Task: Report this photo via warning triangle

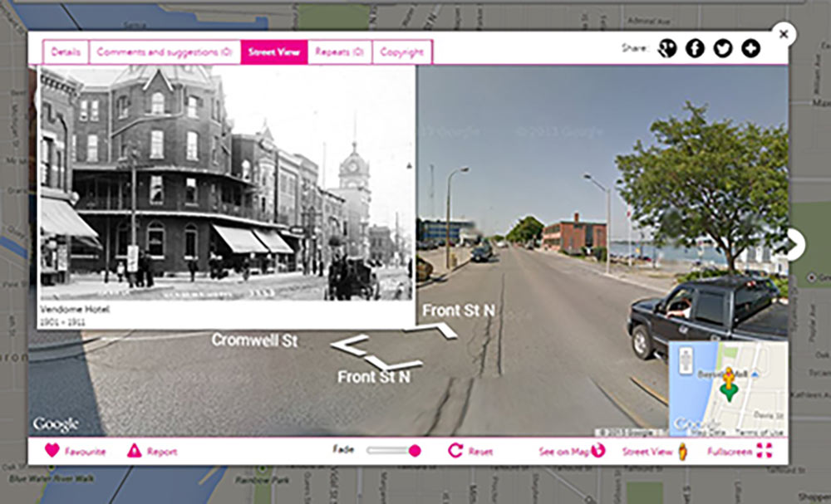Action: click(x=134, y=451)
